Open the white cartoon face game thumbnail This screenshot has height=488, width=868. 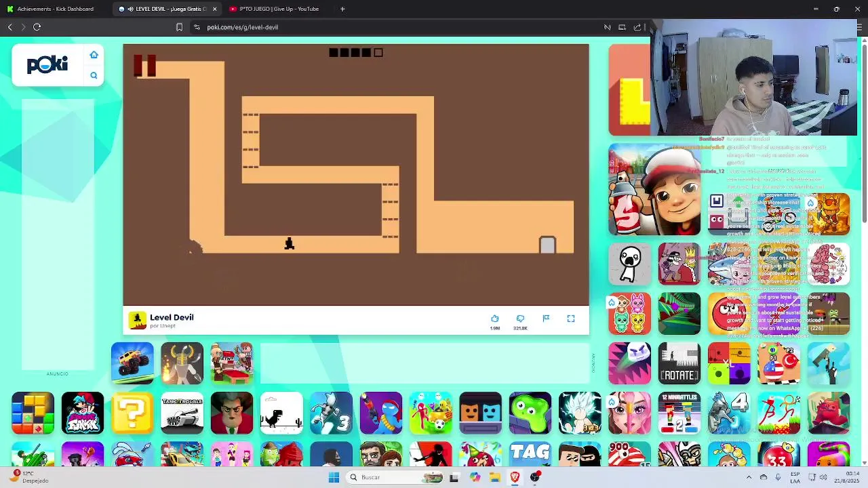tap(629, 264)
